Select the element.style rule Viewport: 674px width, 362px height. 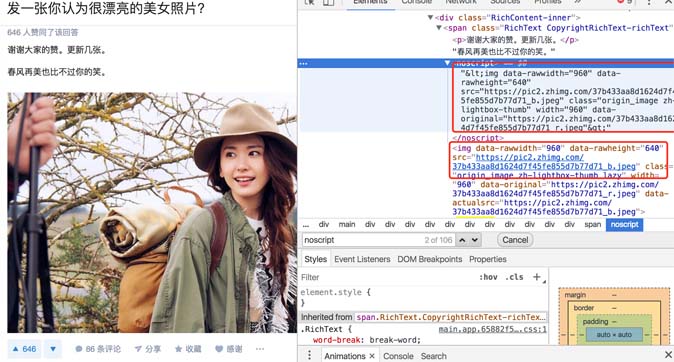(x=335, y=292)
